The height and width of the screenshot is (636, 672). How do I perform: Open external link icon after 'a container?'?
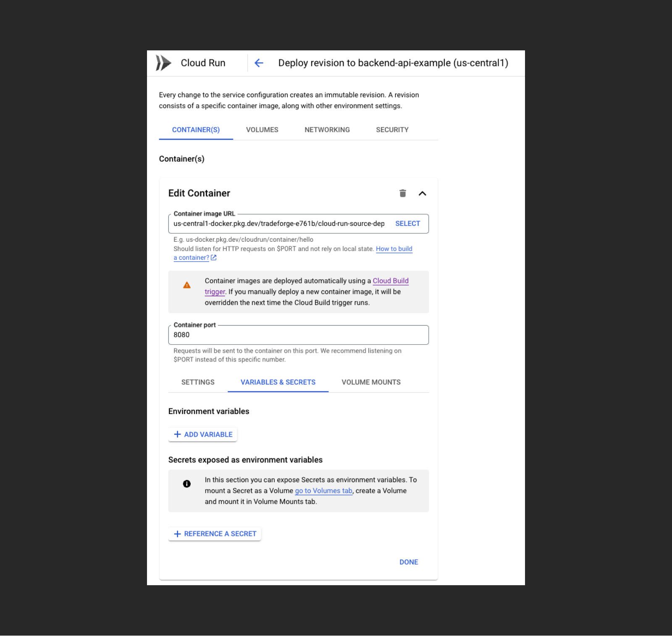(213, 257)
